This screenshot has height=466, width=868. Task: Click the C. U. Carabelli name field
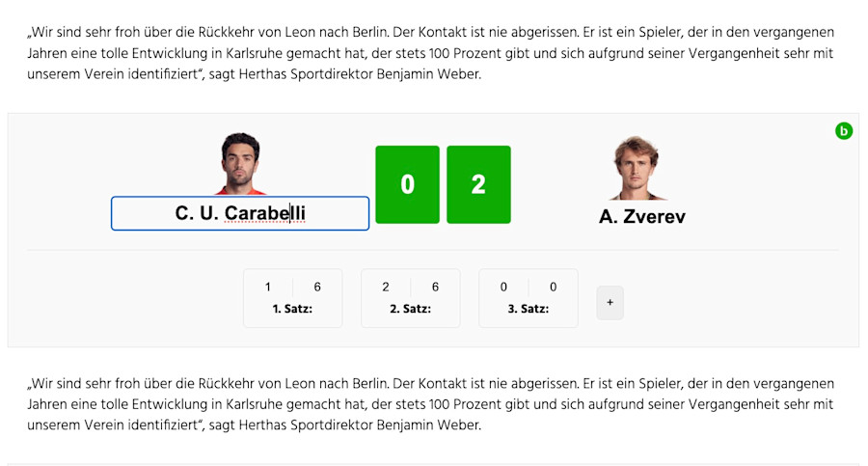tap(240, 213)
